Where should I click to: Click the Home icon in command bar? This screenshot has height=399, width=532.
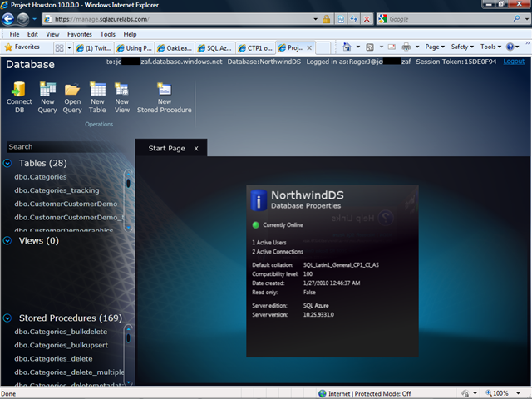click(347, 47)
